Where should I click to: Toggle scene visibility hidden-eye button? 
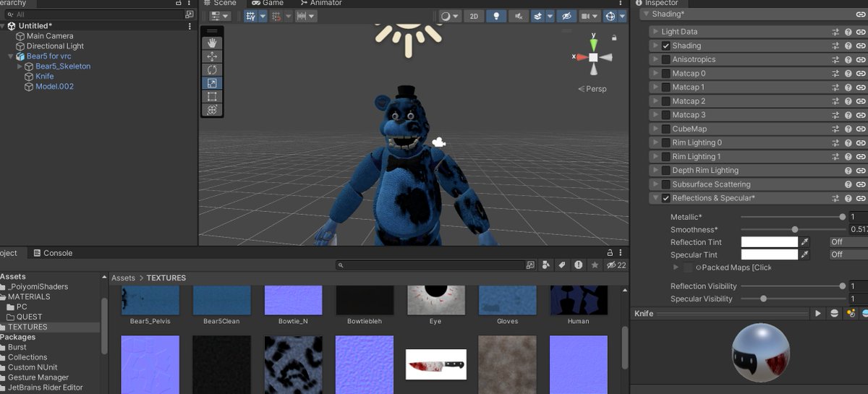568,16
